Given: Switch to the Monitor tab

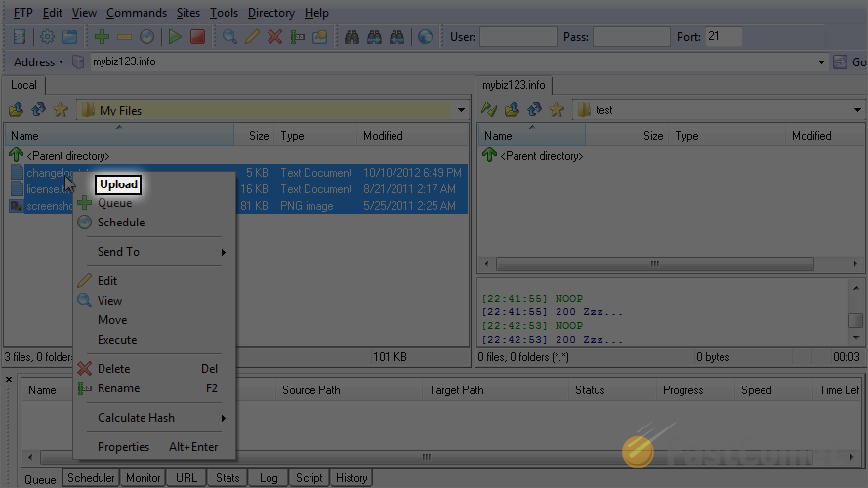Looking at the screenshot, I should click(143, 478).
